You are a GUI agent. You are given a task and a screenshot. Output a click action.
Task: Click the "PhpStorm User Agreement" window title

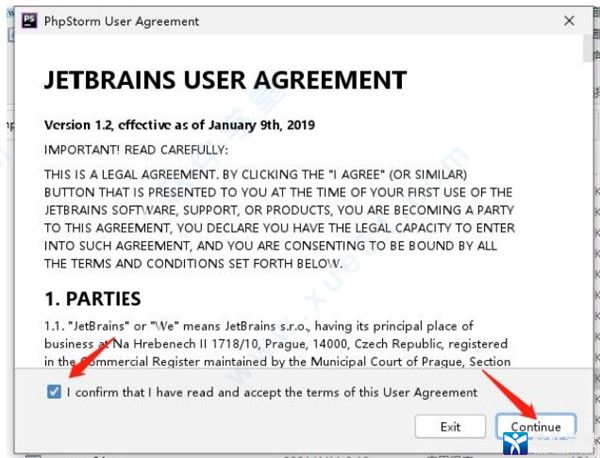tap(121, 21)
